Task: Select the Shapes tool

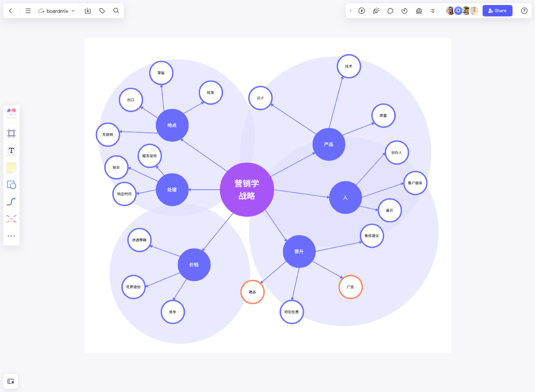Action: click(x=11, y=185)
